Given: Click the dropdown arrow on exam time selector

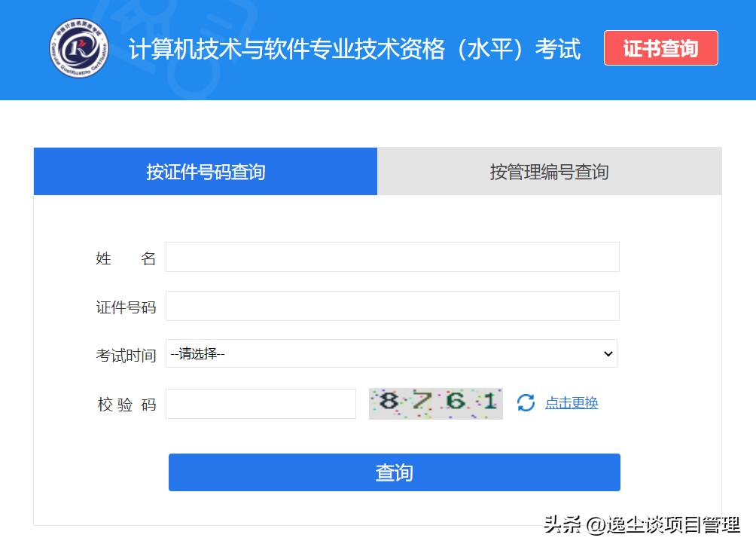Looking at the screenshot, I should click(x=608, y=353).
